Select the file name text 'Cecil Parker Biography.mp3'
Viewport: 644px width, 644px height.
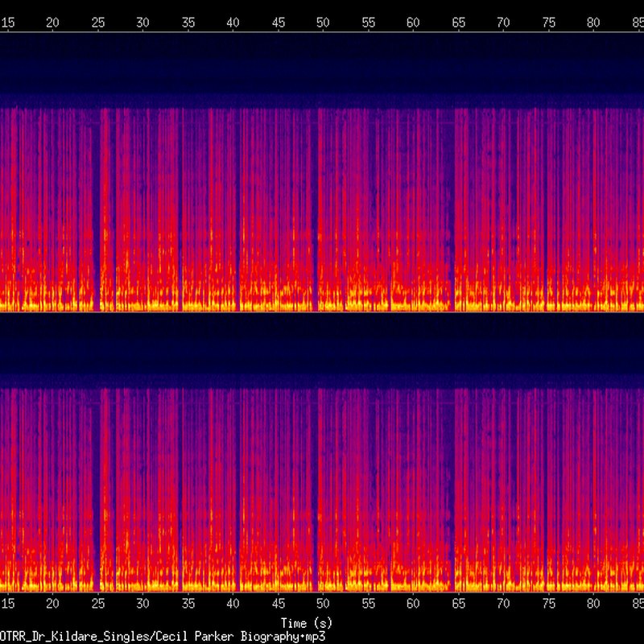point(239,637)
